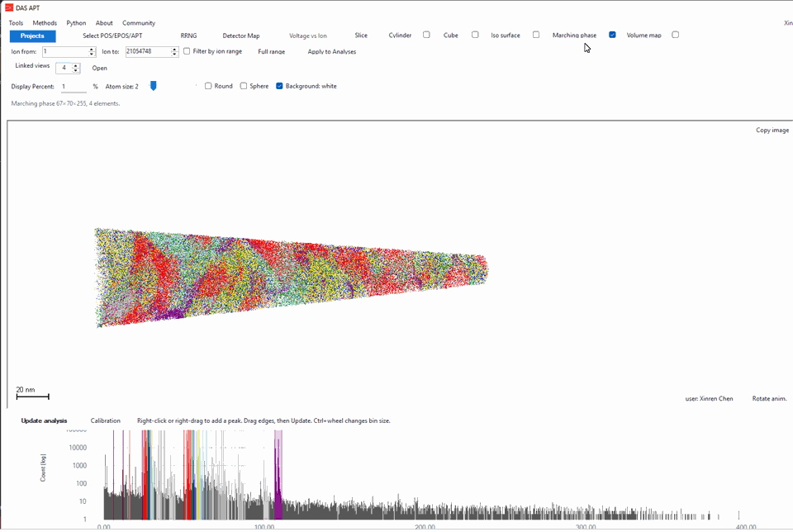Open the Community menu
Image resolution: width=793 pixels, height=532 pixels.
tap(139, 23)
